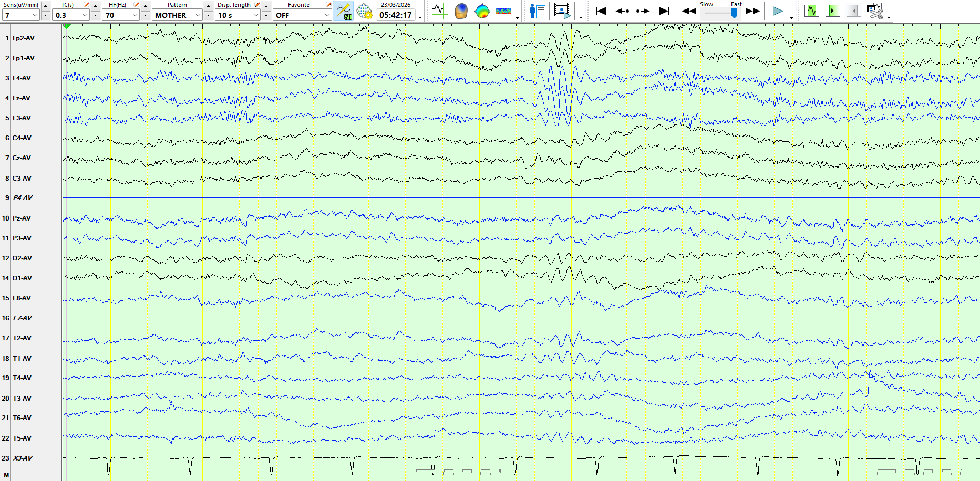Edit the Disp. length preset pencil icon
Screen dimensions: 980x481
pyautogui.click(x=257, y=5)
